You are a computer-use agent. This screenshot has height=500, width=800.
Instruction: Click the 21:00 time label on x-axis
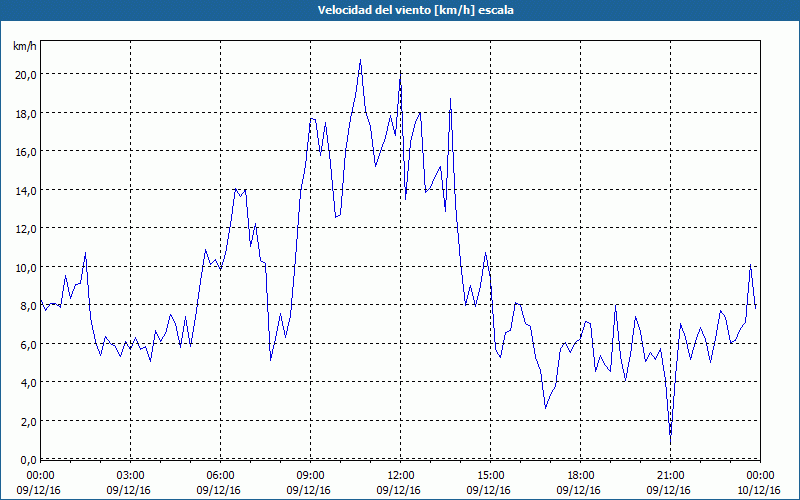point(670,476)
